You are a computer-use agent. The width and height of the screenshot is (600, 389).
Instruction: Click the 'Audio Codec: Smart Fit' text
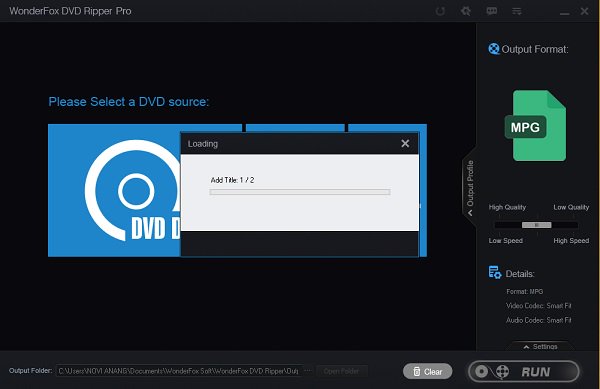(x=538, y=320)
